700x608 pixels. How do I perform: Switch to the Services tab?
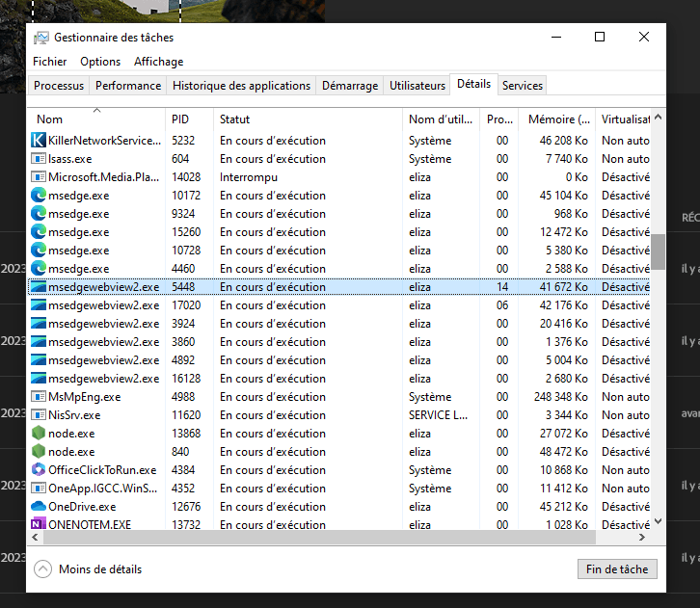pos(523,85)
